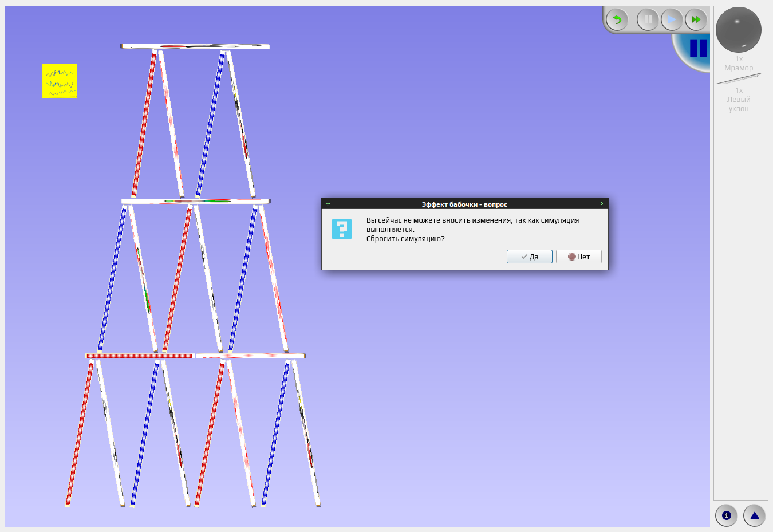Open the yellow post-it note
Image resolution: width=773 pixels, height=532 pixels.
60,81
